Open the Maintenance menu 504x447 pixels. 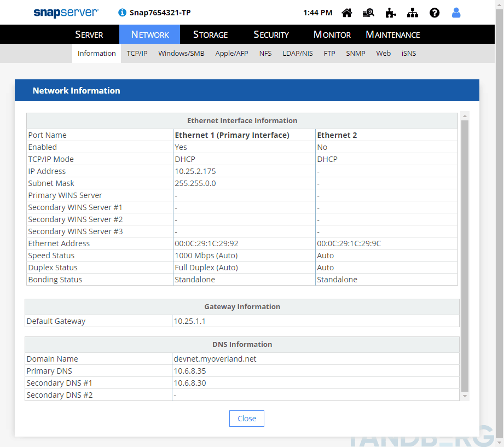coord(392,34)
